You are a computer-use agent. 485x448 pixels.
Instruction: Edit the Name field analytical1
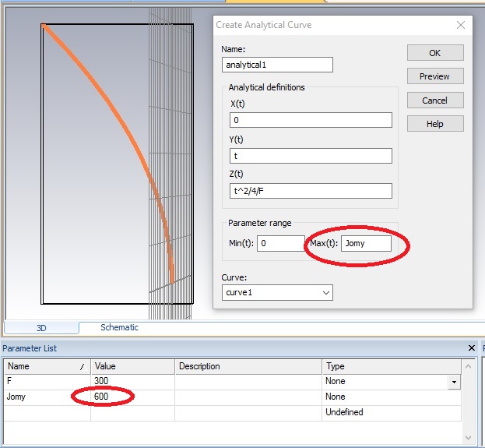[x=277, y=65]
